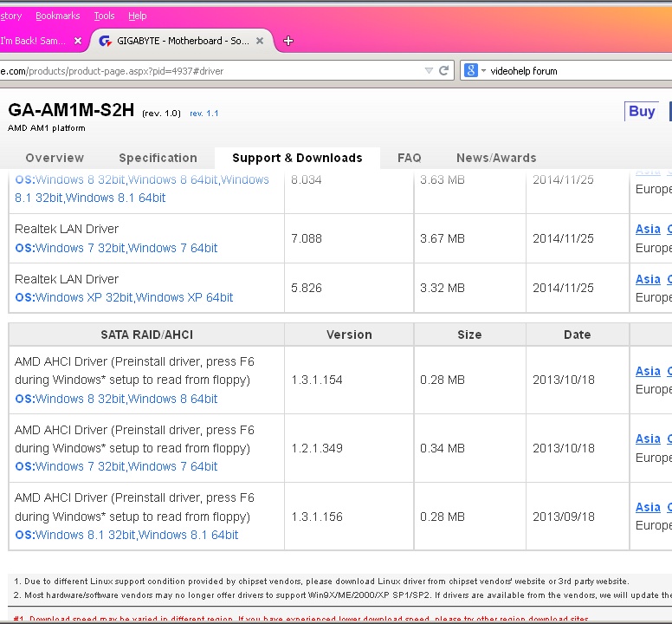Open the Overview page tab

pos(55,158)
